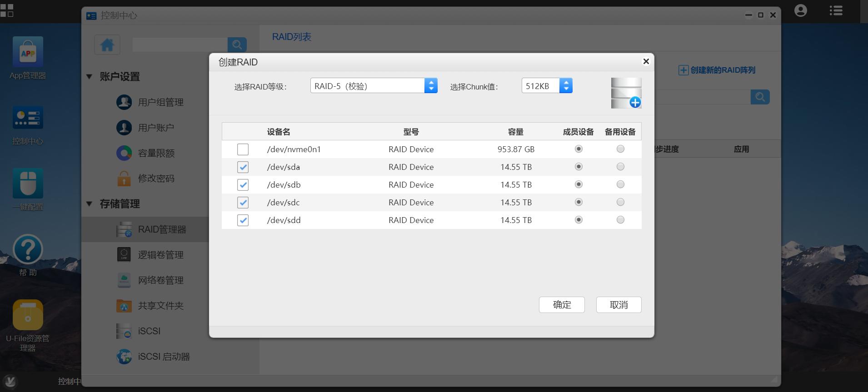Click the add-disk server icon in dialog
The width and height of the screenshot is (868, 392).
(x=626, y=93)
